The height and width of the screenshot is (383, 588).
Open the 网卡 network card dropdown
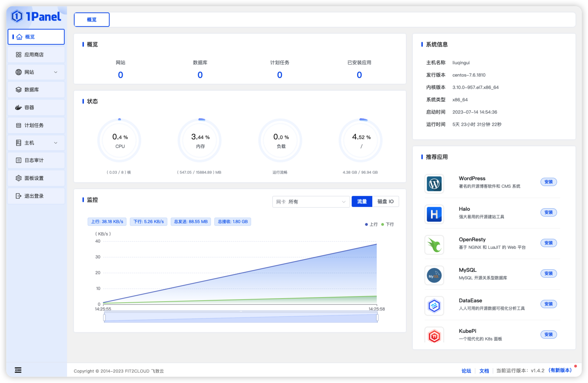coord(311,202)
